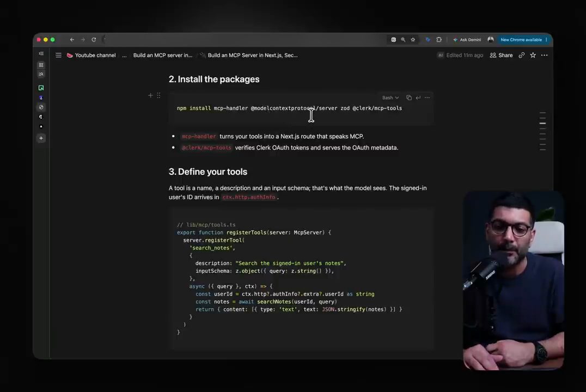This screenshot has height=392, width=586.
Task: Click the Notion extension icon in Chrome toolbar
Action: [x=394, y=40]
